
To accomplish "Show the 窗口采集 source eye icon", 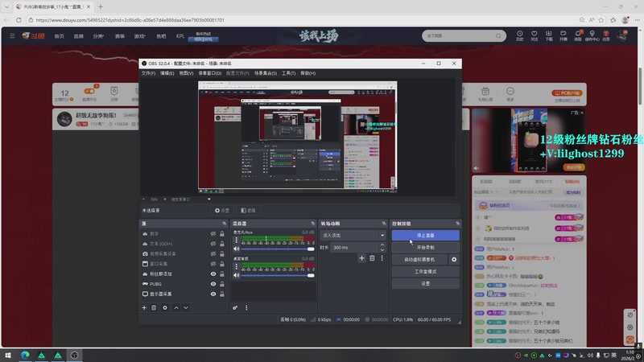I will 213,264.
